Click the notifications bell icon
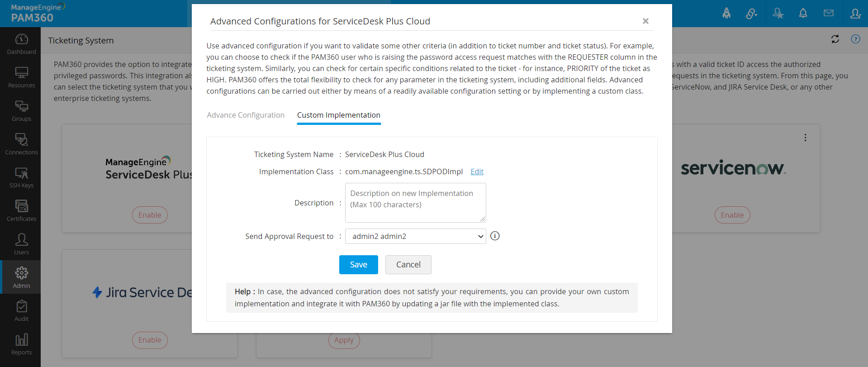The height and width of the screenshot is (367, 868). point(803,14)
